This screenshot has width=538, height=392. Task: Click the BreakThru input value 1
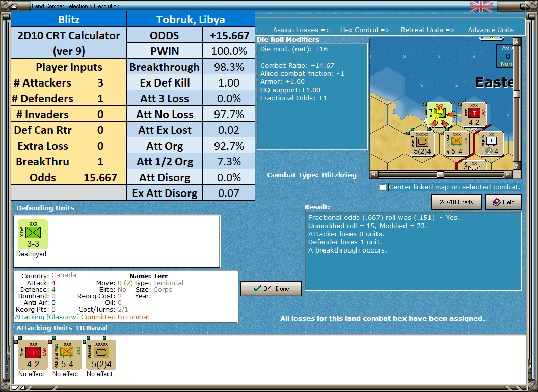pyautogui.click(x=100, y=161)
